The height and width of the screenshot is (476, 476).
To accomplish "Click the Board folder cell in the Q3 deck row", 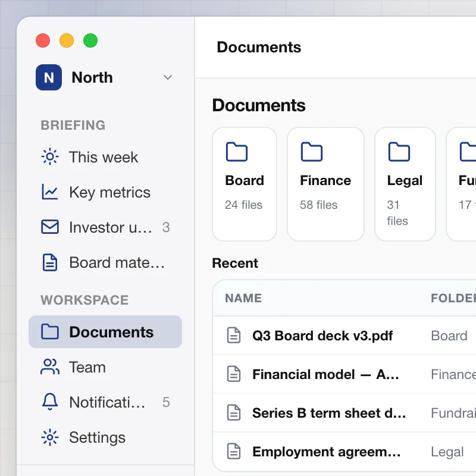I will pos(449,336).
